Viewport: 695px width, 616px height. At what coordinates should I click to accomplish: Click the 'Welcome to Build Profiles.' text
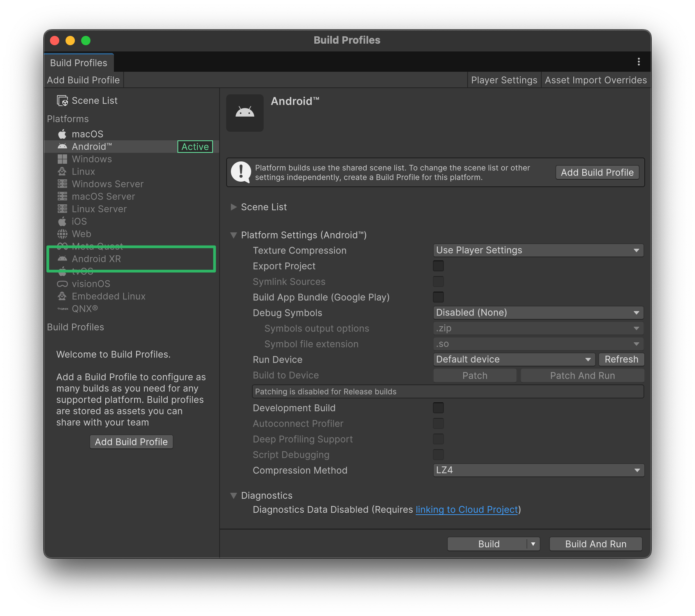[113, 354]
